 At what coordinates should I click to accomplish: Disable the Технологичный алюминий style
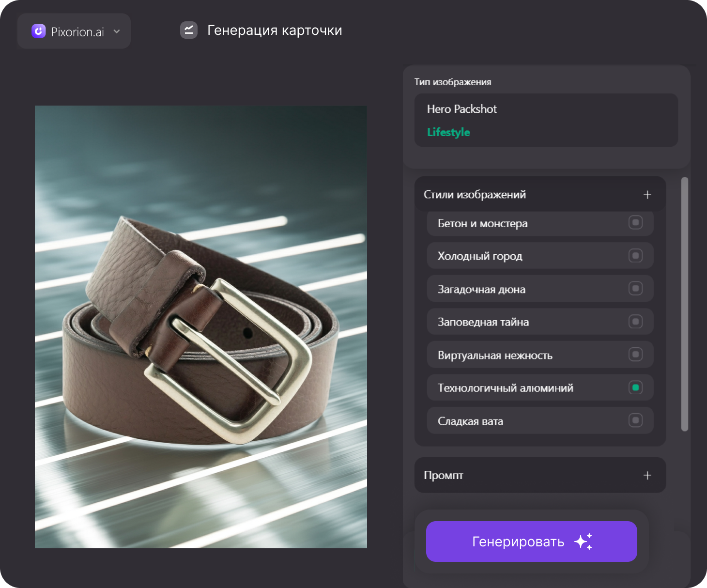[x=636, y=387]
